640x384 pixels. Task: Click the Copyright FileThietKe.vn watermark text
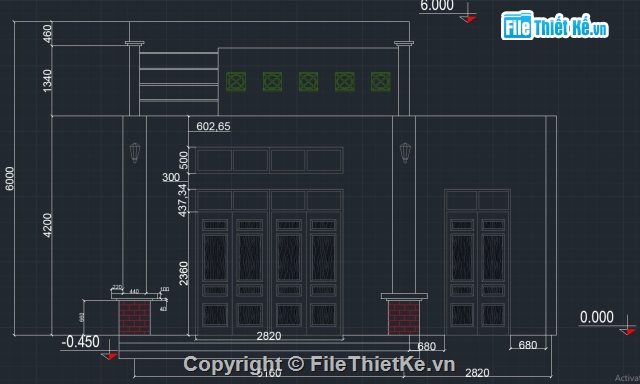click(x=319, y=364)
